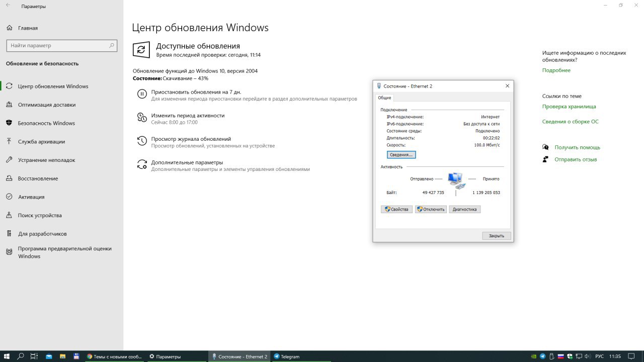This screenshot has height=362, width=644.
Task: Click the sent bytes value 49 427 735
Action: 433,193
